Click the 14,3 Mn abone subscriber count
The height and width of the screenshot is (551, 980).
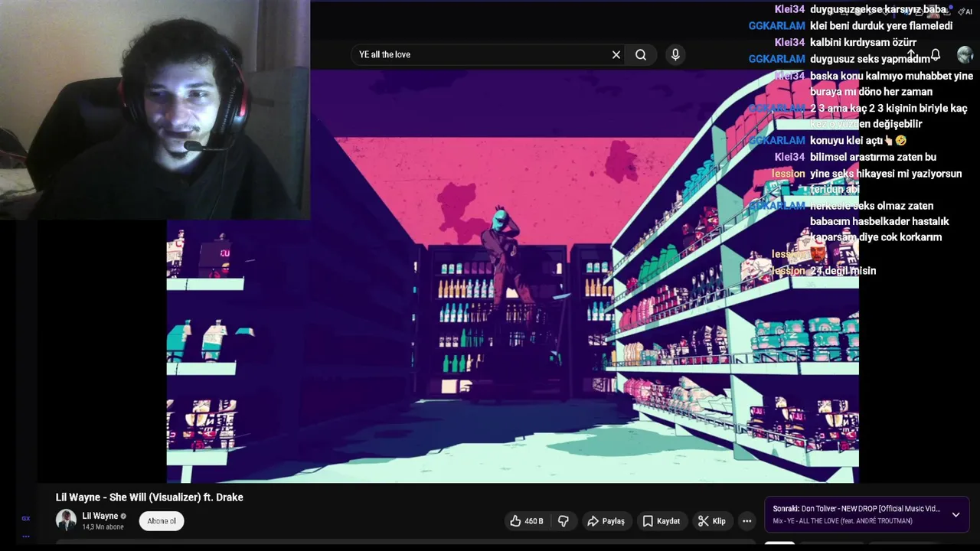coord(103,527)
